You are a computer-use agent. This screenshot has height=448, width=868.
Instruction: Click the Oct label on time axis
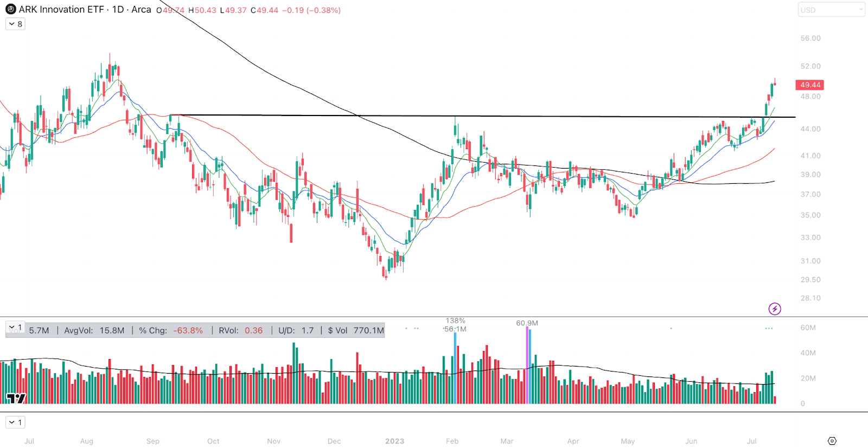tap(213, 441)
